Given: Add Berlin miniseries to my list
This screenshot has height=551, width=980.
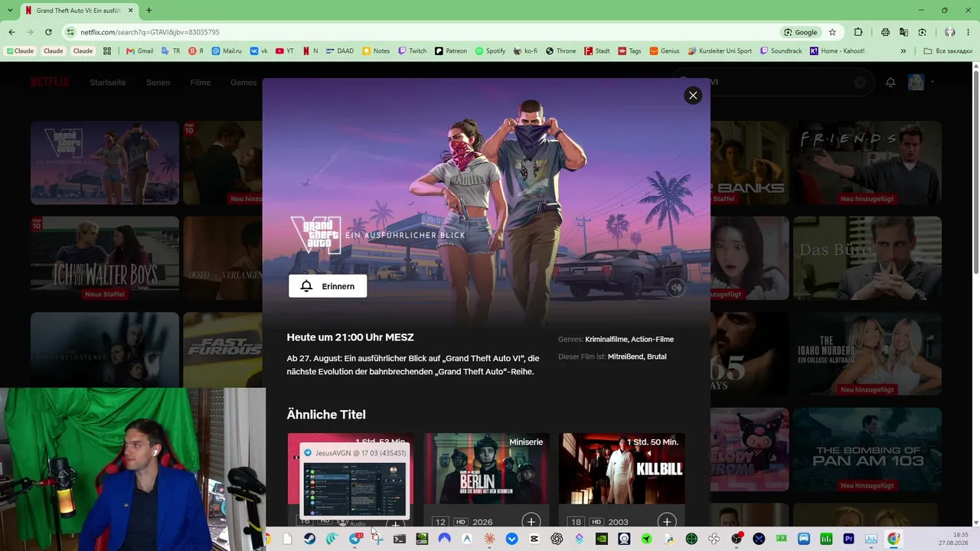Looking at the screenshot, I should pyautogui.click(x=531, y=522).
